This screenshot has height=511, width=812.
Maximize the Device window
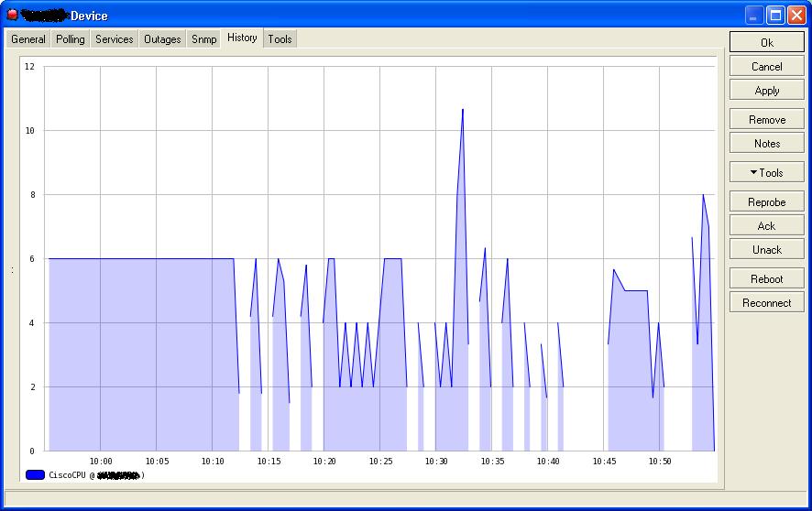[x=775, y=15]
